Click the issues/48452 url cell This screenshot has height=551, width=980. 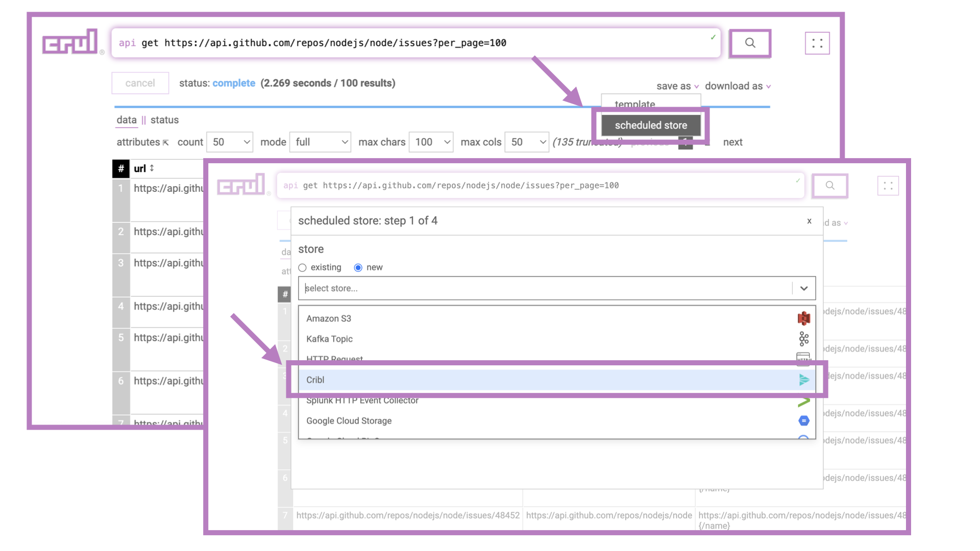(408, 515)
